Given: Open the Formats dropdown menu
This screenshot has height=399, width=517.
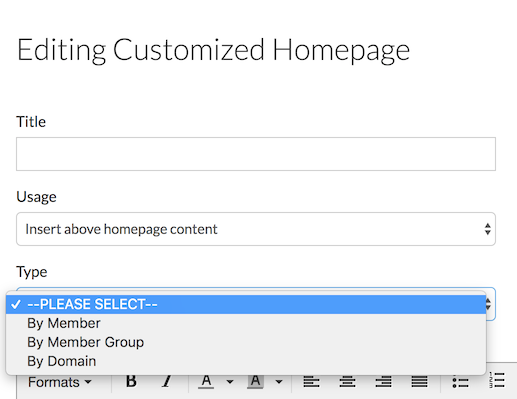Looking at the screenshot, I should click(x=60, y=382).
